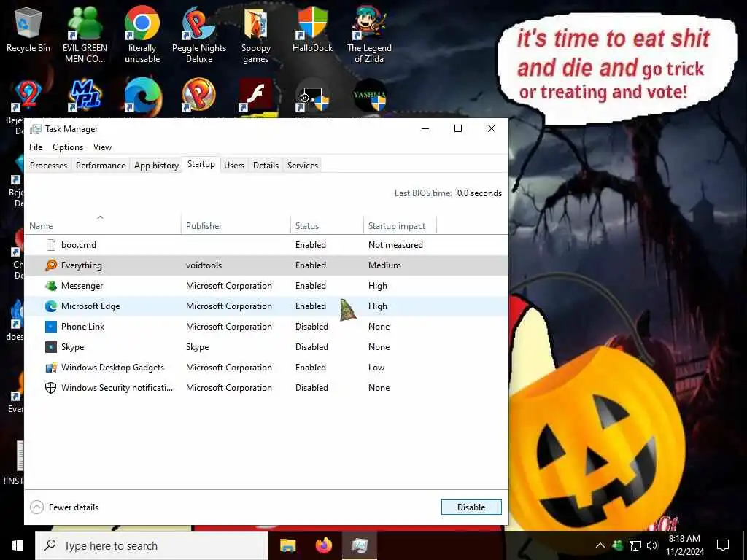Click the taskbar search box
The image size is (747, 560).
[x=152, y=545]
